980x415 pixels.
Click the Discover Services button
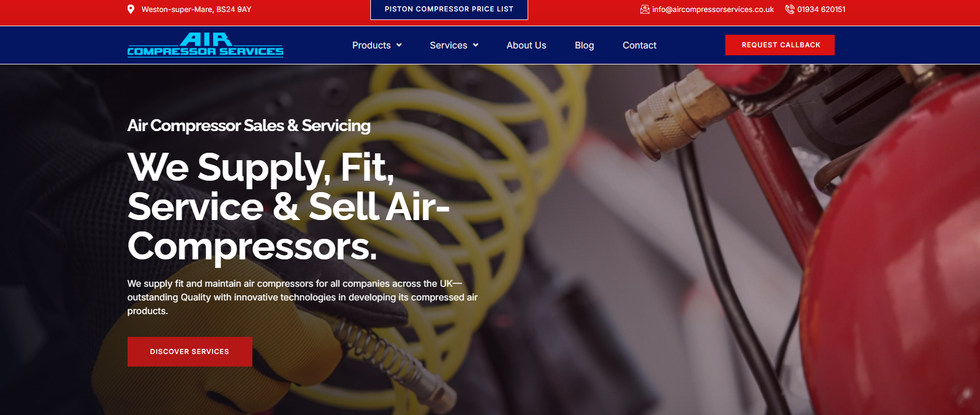tap(190, 352)
